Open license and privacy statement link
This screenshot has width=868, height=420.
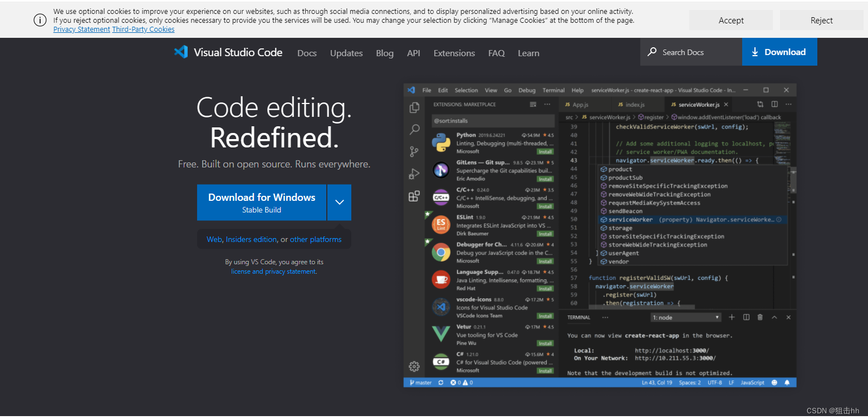click(273, 271)
